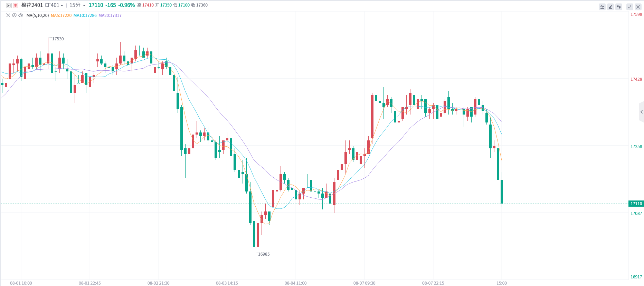Select the 08-04 11:00 time axis label
The width and height of the screenshot is (644, 286).
click(x=295, y=283)
